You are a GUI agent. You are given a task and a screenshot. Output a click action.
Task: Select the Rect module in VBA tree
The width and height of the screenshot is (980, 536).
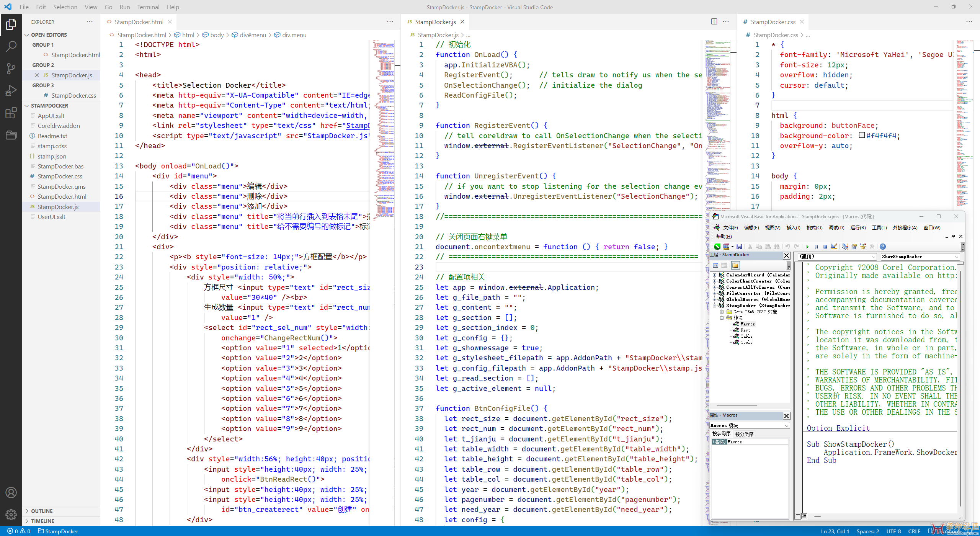[745, 330]
